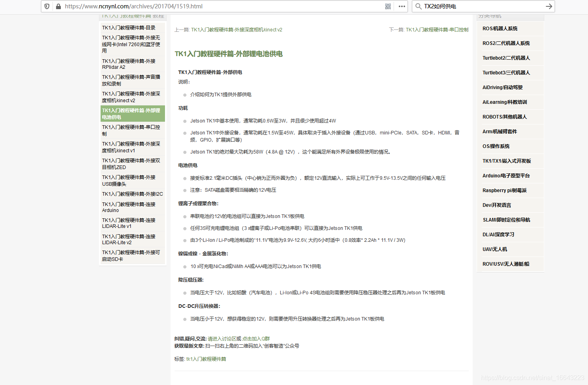588x385 pixels.
Task: Open category Raspberry pi/树莓派
Action: pos(505,191)
